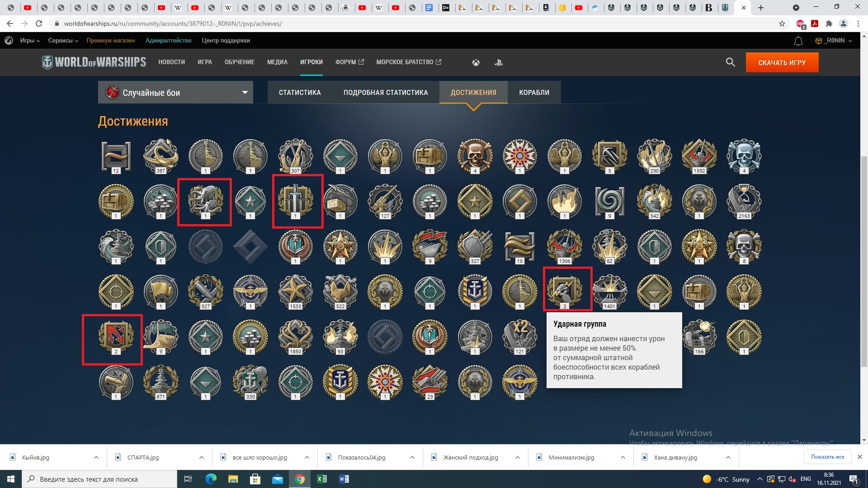This screenshot has width=868, height=488.
Task: Select the framed flag achievement numbered 12
Action: pyautogui.click(x=116, y=156)
